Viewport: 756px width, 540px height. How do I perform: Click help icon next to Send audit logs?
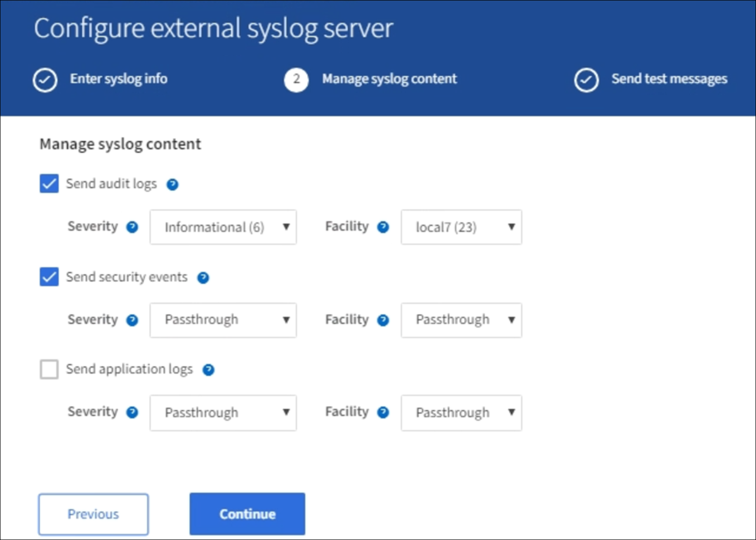click(172, 185)
